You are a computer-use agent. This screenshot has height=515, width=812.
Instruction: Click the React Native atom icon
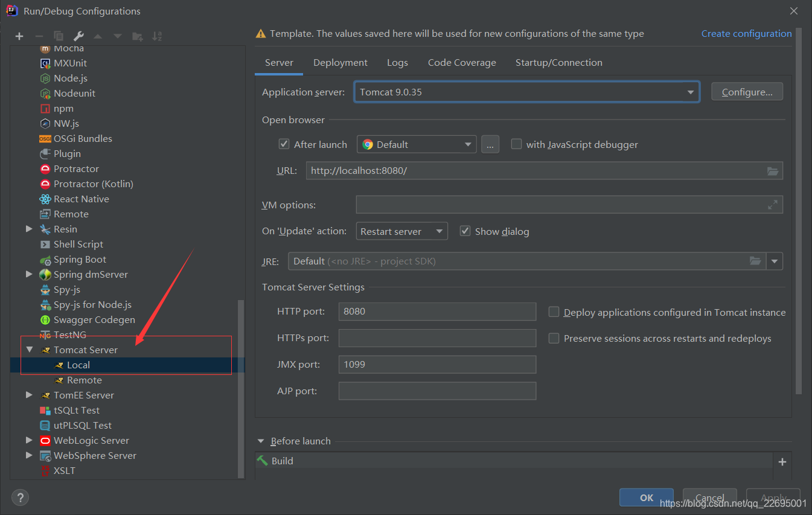tap(45, 199)
